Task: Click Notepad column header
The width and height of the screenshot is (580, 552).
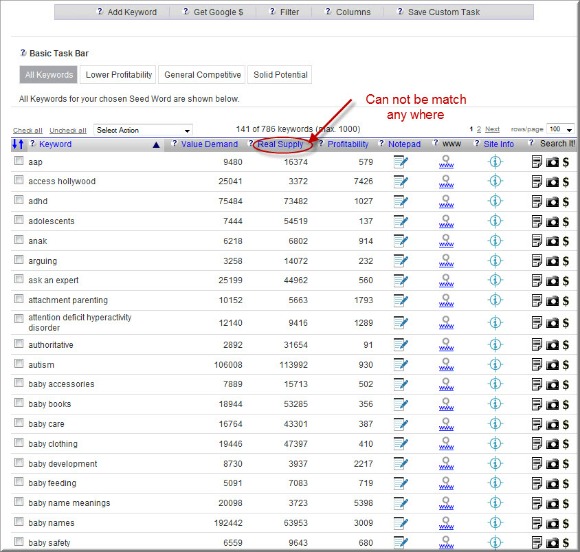Action: 404,144
